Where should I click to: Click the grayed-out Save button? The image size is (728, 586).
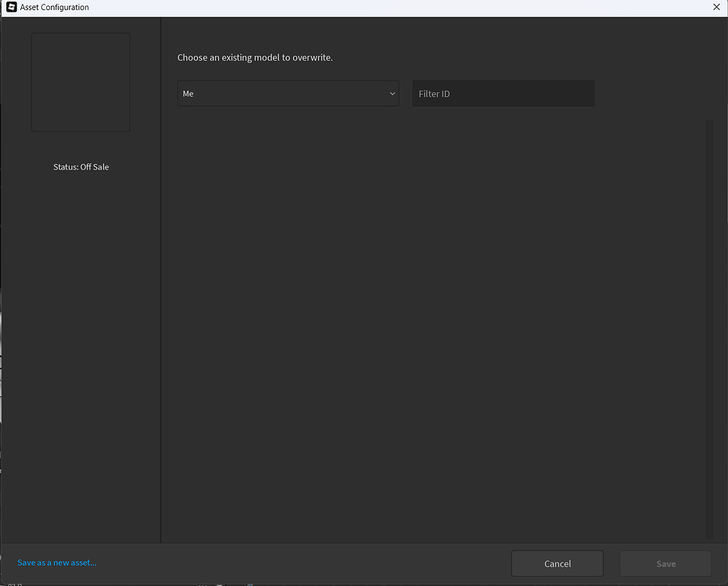coord(665,563)
